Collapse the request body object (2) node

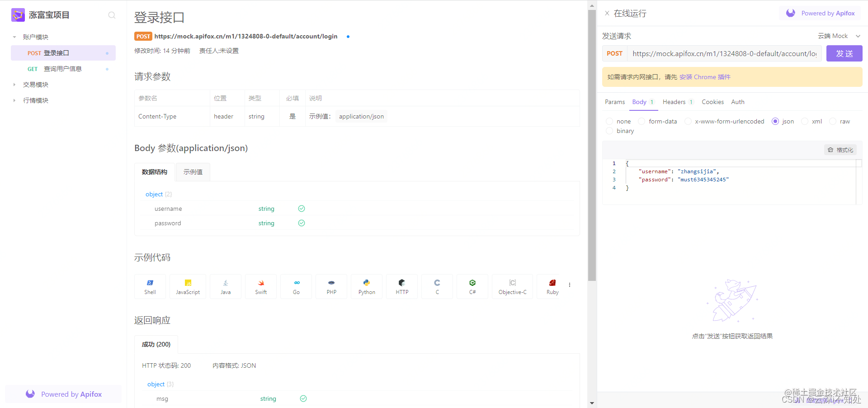coord(159,194)
